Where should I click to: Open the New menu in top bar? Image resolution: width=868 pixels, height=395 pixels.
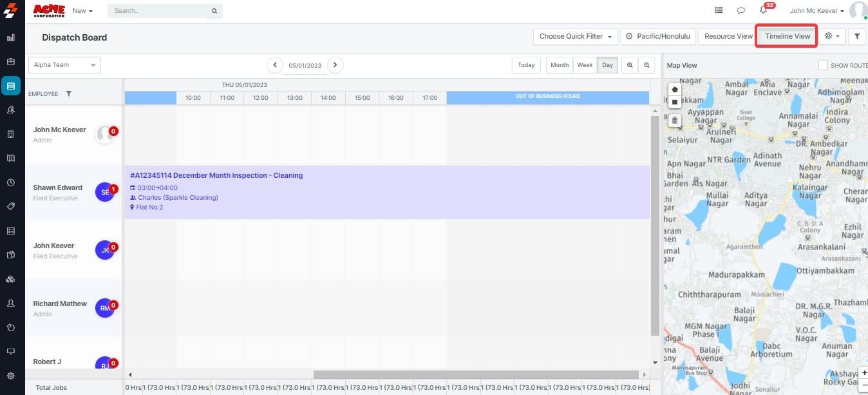(82, 11)
